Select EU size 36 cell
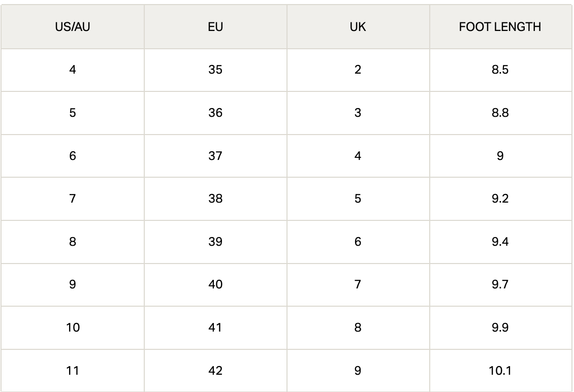The image size is (574, 392). click(215, 113)
